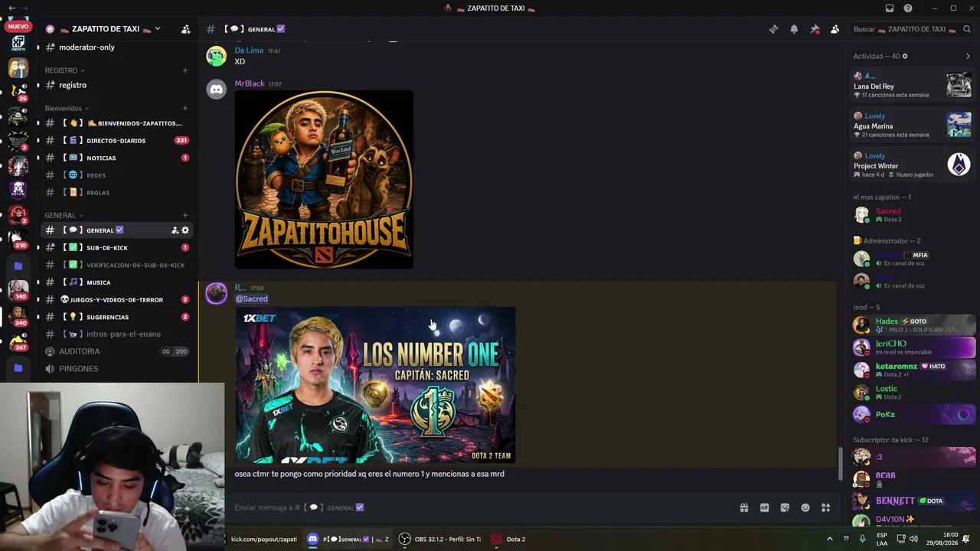
Task: Open MrBlack's avatar profile
Action: click(x=217, y=90)
